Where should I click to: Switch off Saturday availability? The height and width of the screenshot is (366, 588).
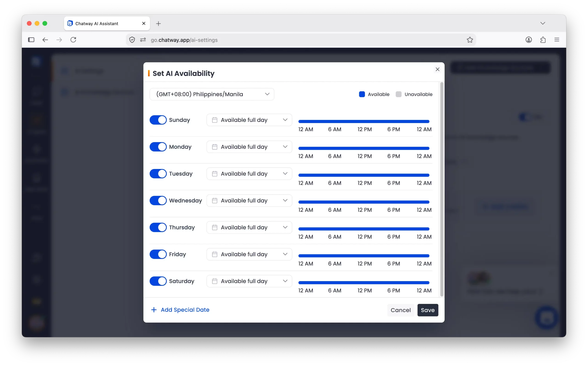(x=158, y=281)
